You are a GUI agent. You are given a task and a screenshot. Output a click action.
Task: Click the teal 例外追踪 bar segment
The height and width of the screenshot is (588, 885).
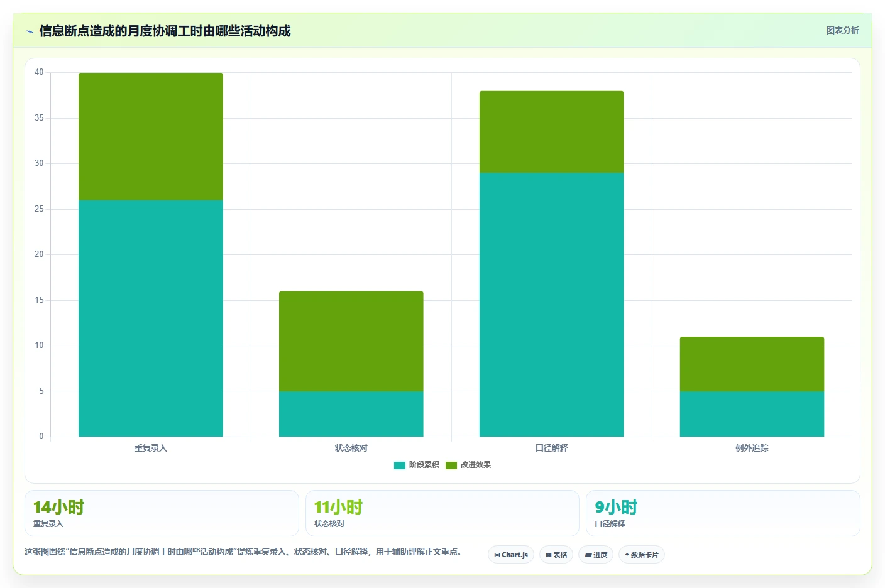752,414
